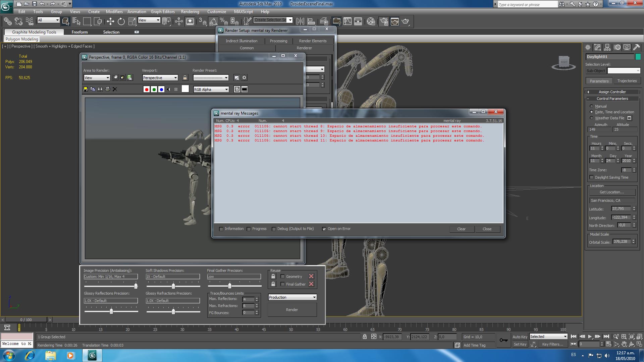Enable the Information checkbox
This screenshot has width=644, height=362.
(221, 229)
